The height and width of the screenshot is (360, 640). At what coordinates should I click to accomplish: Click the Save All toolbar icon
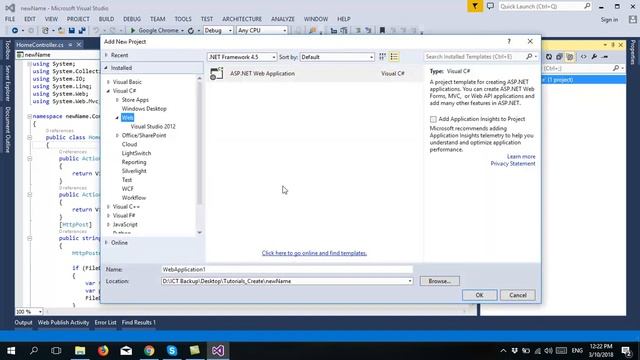click(x=82, y=31)
